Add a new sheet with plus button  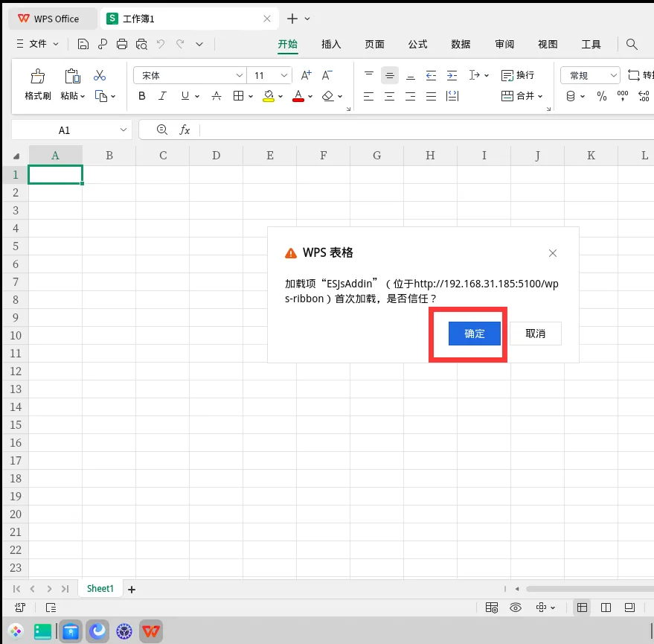(132, 590)
